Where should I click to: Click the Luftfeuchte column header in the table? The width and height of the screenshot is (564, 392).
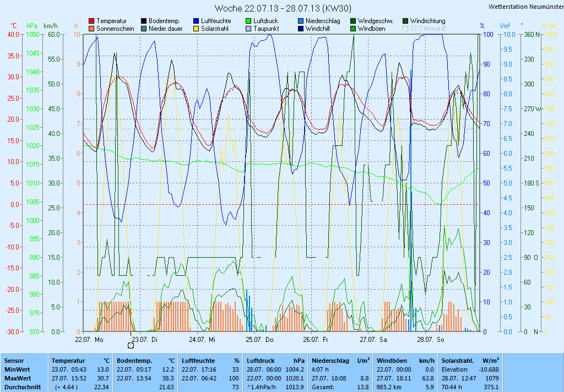point(198,361)
